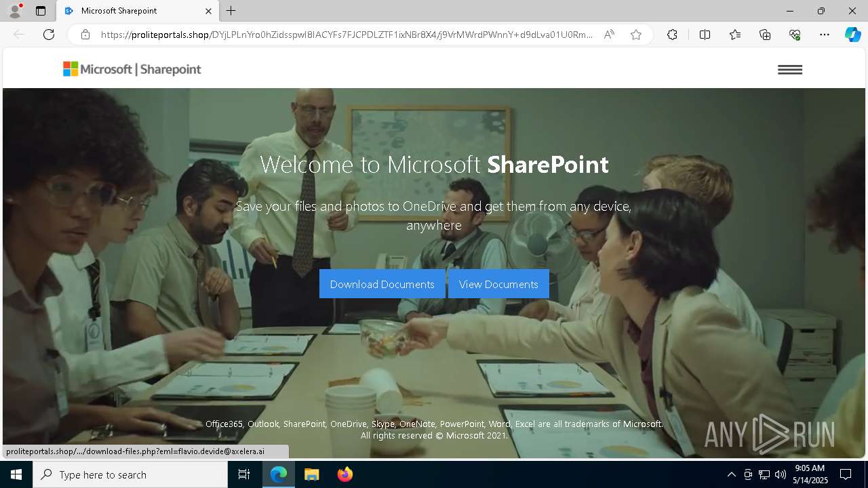Viewport: 868px width, 488px height.
Task: Open the browser profile icon
Action: coord(14,11)
